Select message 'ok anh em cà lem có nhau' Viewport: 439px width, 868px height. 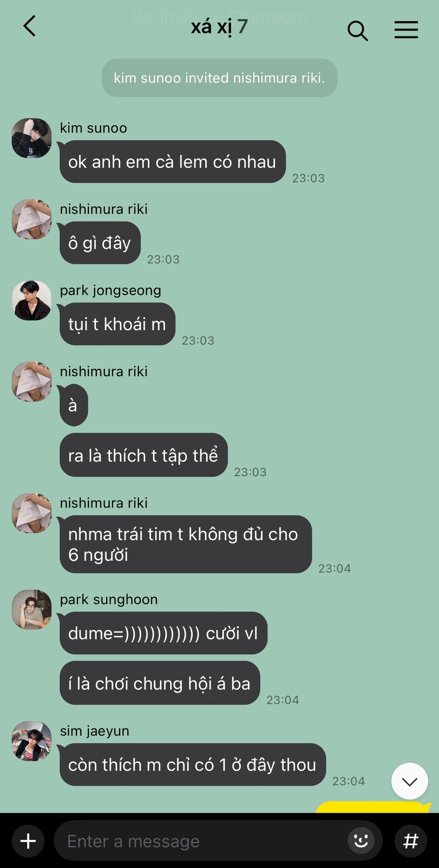(172, 162)
